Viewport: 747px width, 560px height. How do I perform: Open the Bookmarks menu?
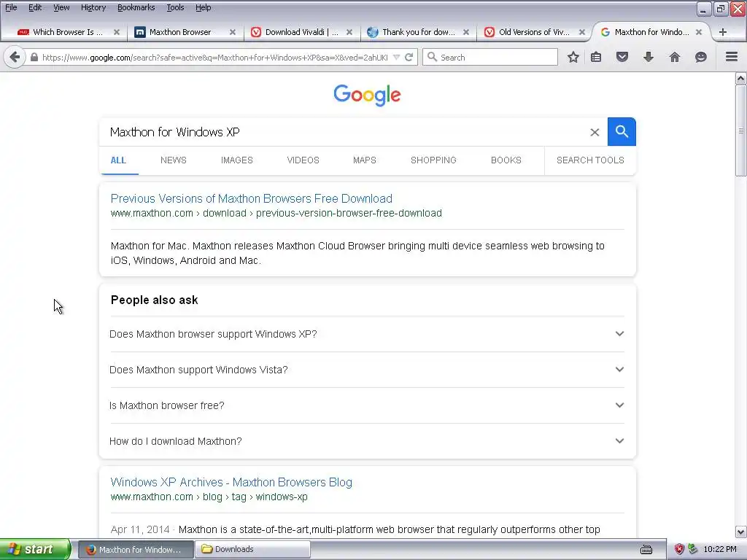tap(136, 7)
